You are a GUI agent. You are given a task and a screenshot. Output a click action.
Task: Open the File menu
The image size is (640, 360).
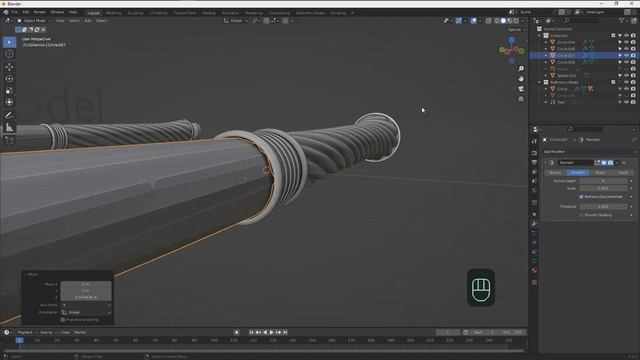(x=15, y=12)
